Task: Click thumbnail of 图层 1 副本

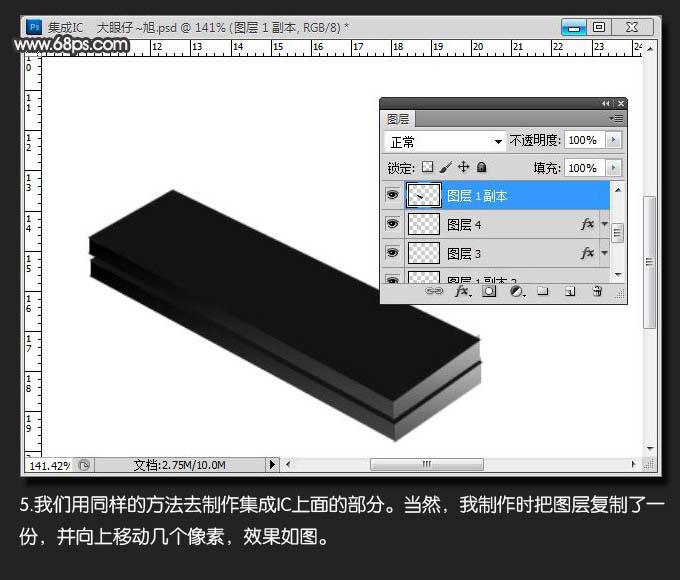Action: tap(424, 195)
